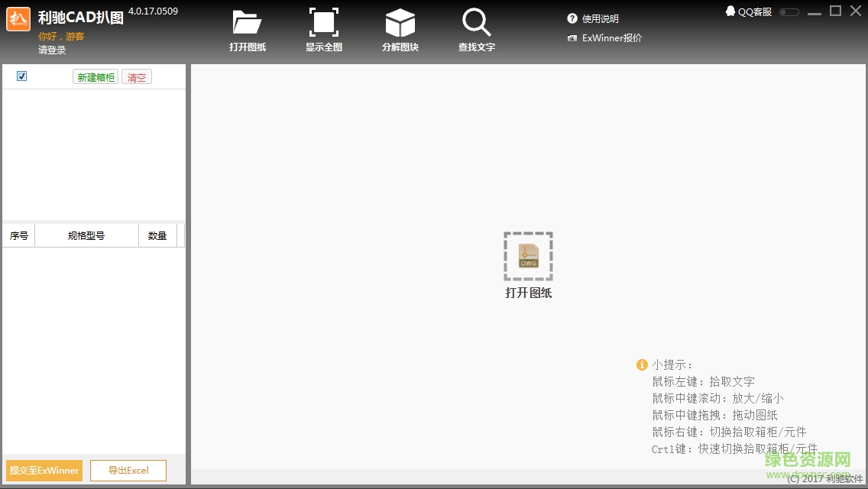Click the 数量 column header

[x=157, y=236]
